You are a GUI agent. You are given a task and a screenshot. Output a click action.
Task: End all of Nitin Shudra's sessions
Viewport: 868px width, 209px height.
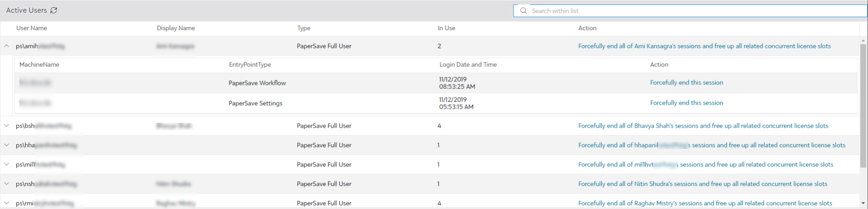[x=703, y=184]
